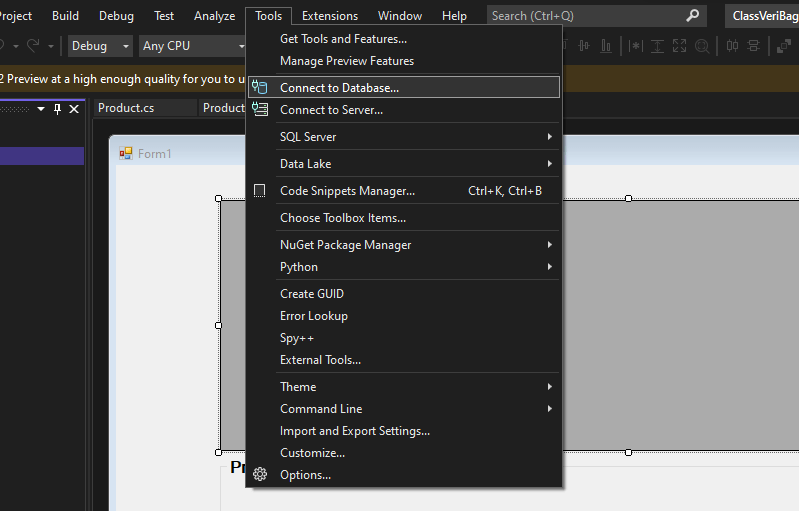Image resolution: width=799 pixels, height=511 pixels.
Task: Pin the side panel with pushpin
Action: [x=58, y=109]
